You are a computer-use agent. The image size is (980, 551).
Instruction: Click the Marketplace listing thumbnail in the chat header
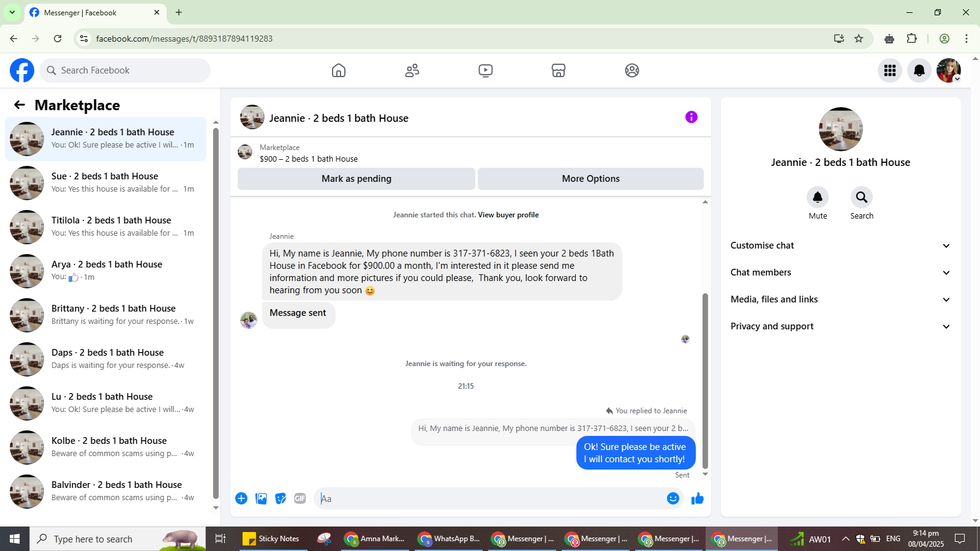tap(245, 152)
